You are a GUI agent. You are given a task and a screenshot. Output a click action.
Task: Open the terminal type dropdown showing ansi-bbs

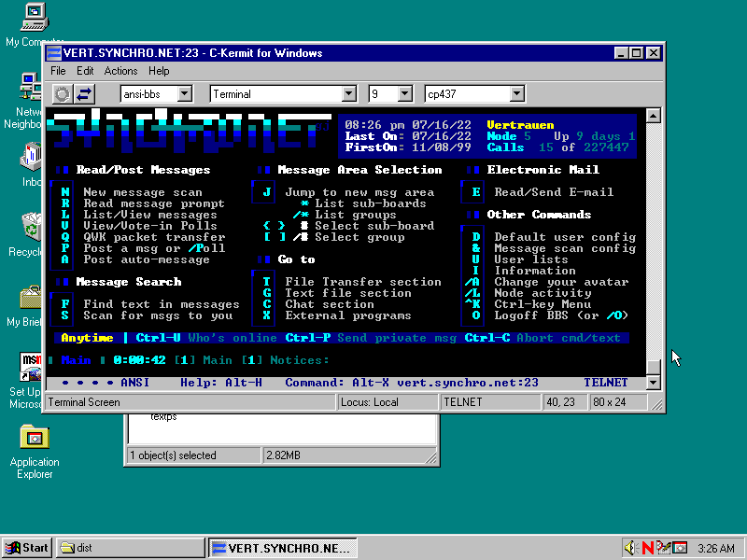(x=185, y=94)
